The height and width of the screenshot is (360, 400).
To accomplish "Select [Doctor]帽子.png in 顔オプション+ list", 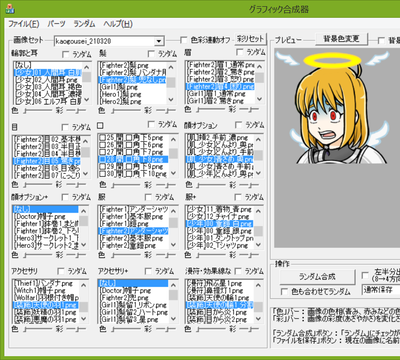I will (46, 217).
